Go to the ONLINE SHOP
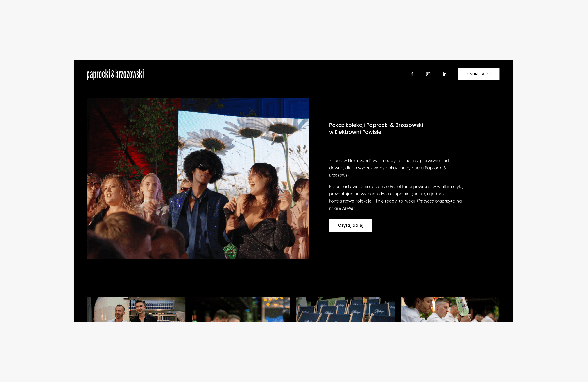The height and width of the screenshot is (382, 588). 478,74
